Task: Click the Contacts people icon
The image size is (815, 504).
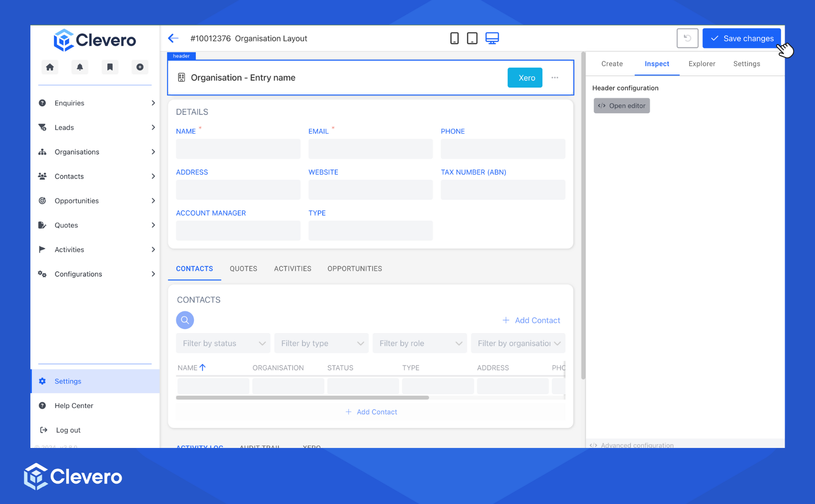Action: coord(42,176)
